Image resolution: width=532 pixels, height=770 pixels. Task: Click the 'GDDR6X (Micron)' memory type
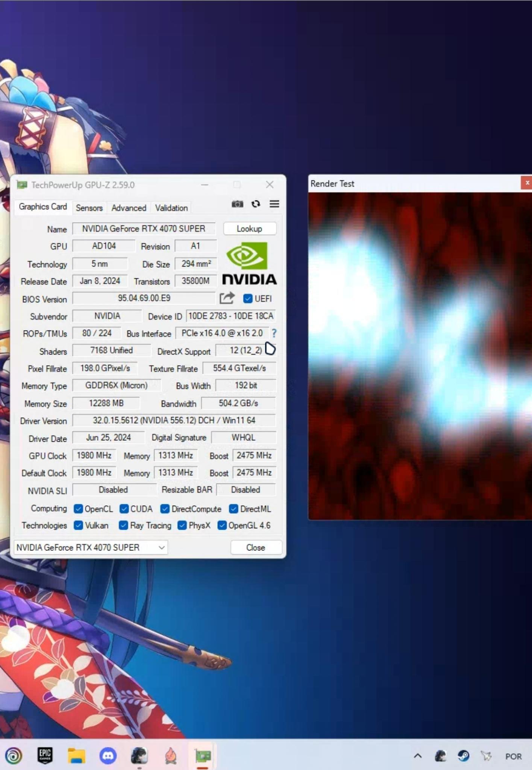[x=116, y=385]
